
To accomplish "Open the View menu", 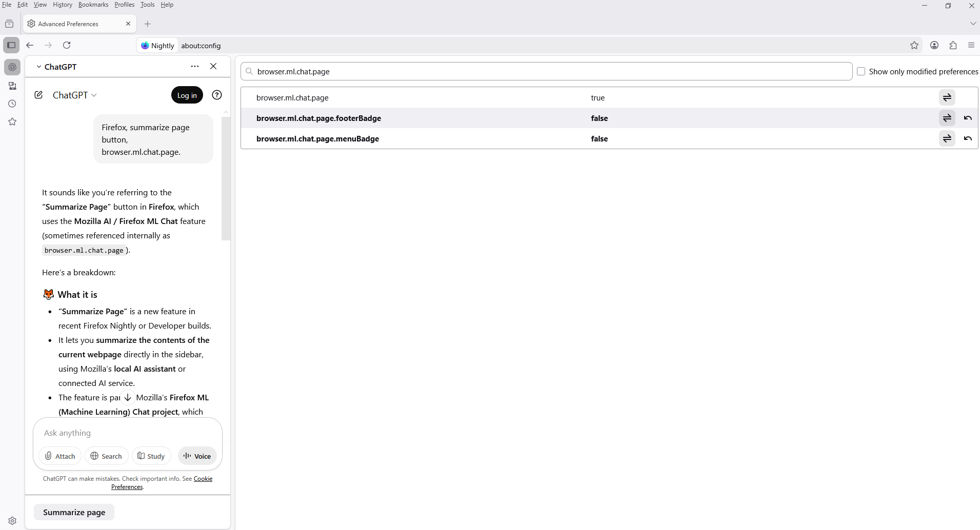I will click(40, 5).
